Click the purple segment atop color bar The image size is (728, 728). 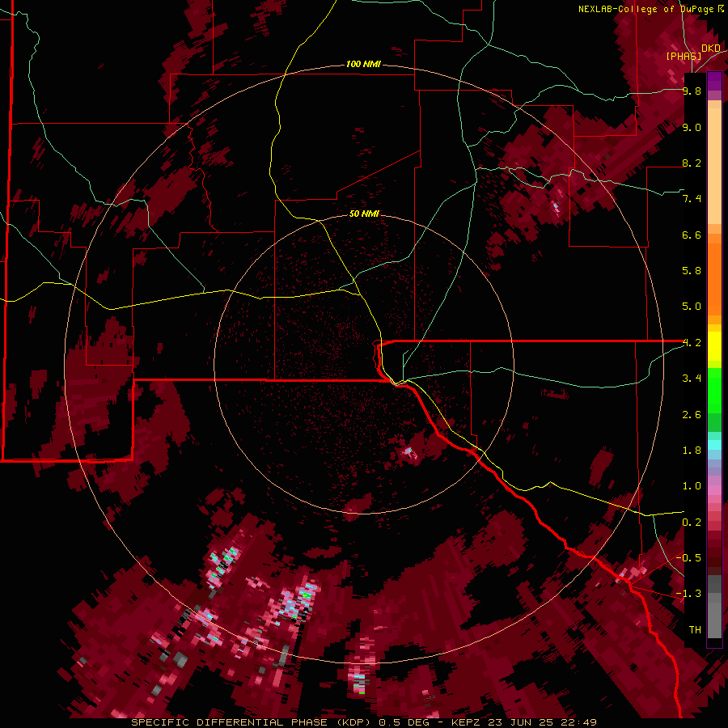[714, 82]
